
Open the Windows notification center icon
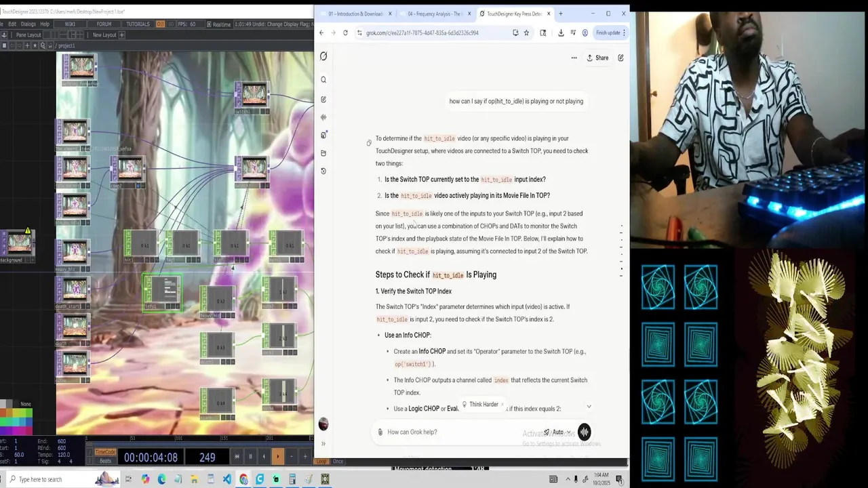619,479
